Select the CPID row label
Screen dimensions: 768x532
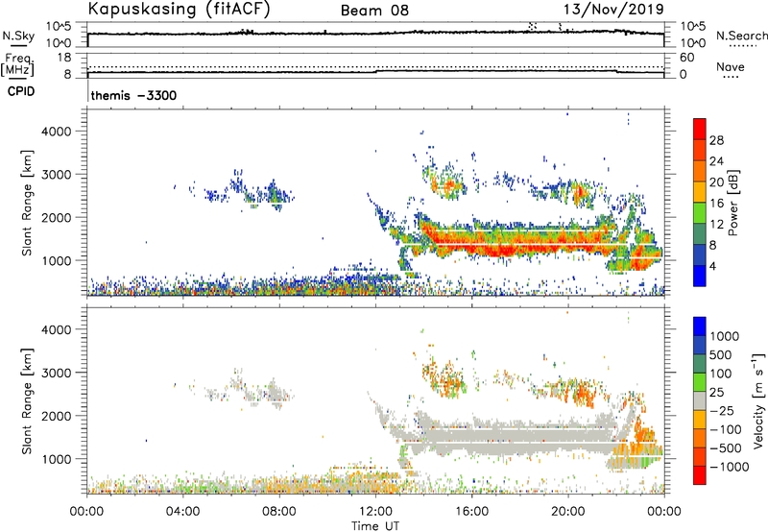point(21,91)
